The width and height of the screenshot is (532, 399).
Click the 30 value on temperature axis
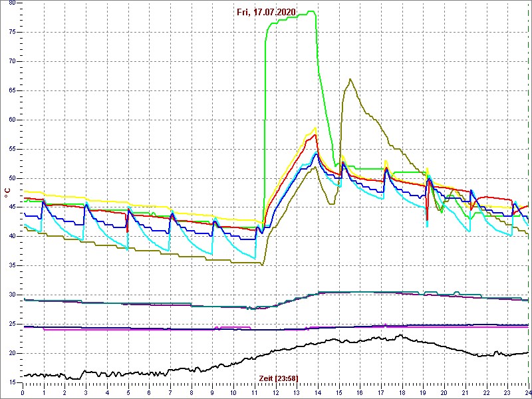pyautogui.click(x=12, y=295)
